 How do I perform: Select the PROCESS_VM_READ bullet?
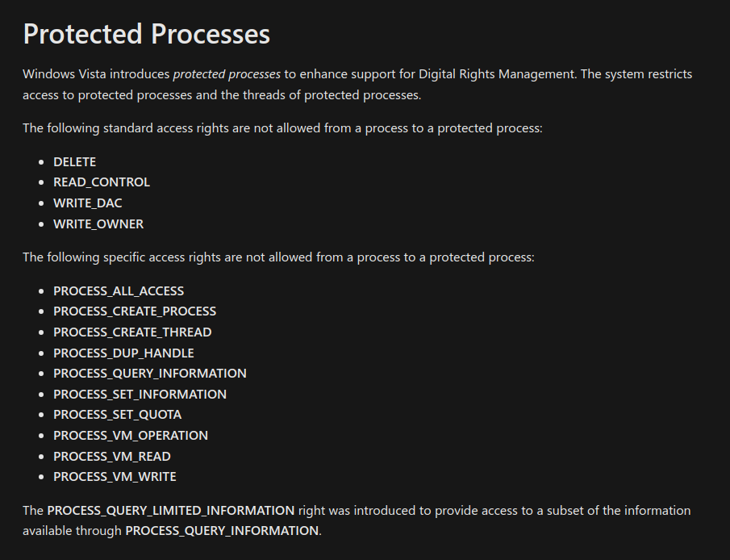point(112,457)
